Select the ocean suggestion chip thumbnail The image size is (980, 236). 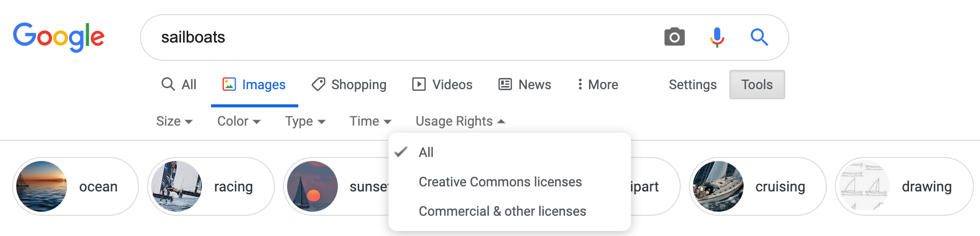pos(42,186)
